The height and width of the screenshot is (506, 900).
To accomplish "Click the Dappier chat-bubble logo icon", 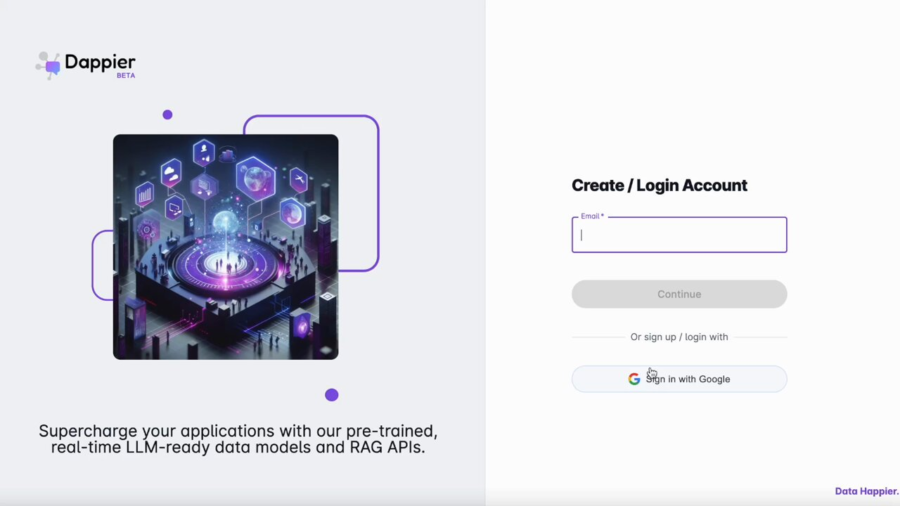I will 48,65.
